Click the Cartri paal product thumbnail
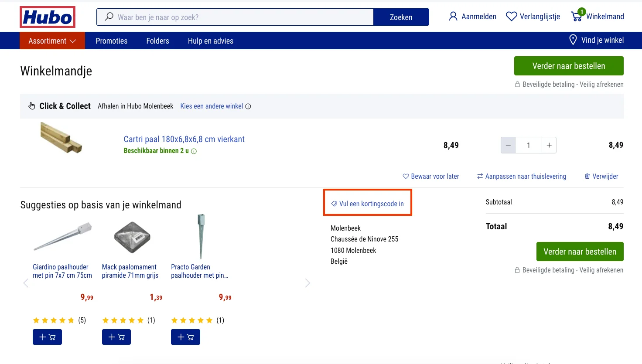 click(61, 138)
